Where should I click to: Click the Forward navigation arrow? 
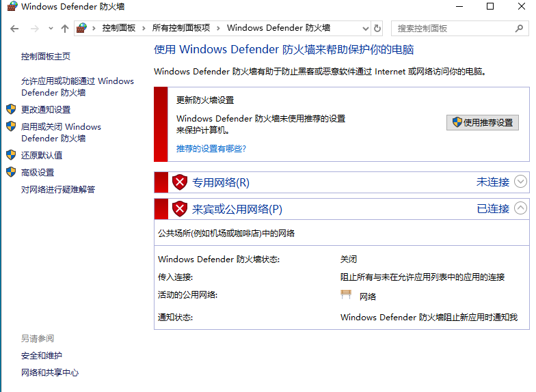tap(34, 29)
